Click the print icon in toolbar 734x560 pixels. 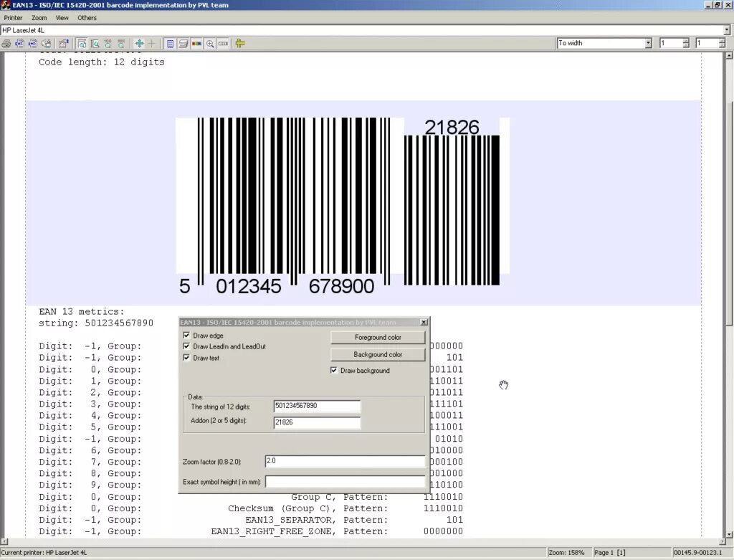pyautogui.click(x=6, y=44)
